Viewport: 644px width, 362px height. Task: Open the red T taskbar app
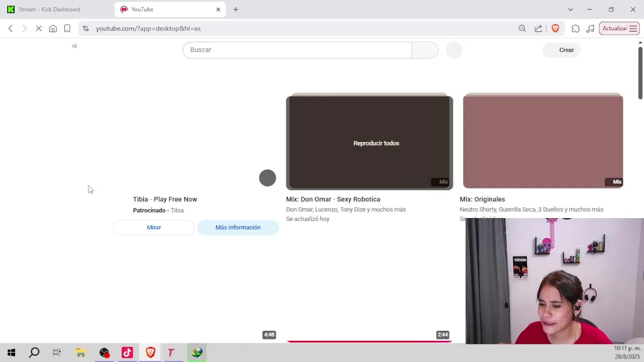[171, 353]
